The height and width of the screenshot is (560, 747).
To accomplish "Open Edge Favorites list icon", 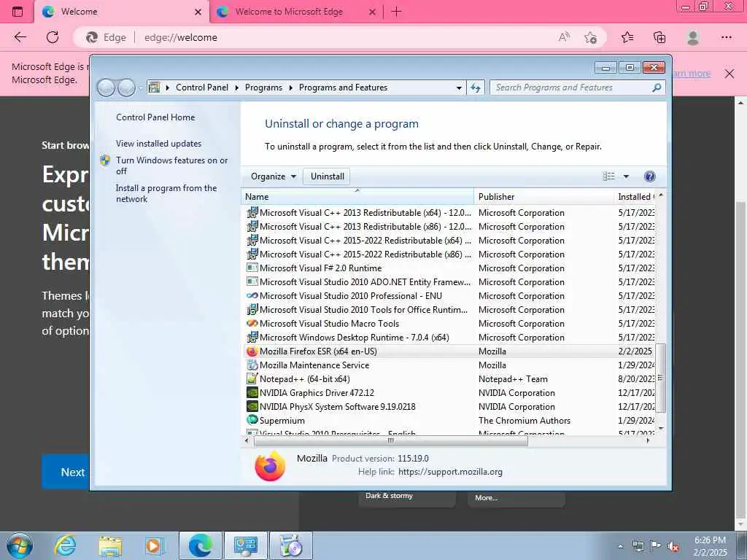I will coord(627,37).
